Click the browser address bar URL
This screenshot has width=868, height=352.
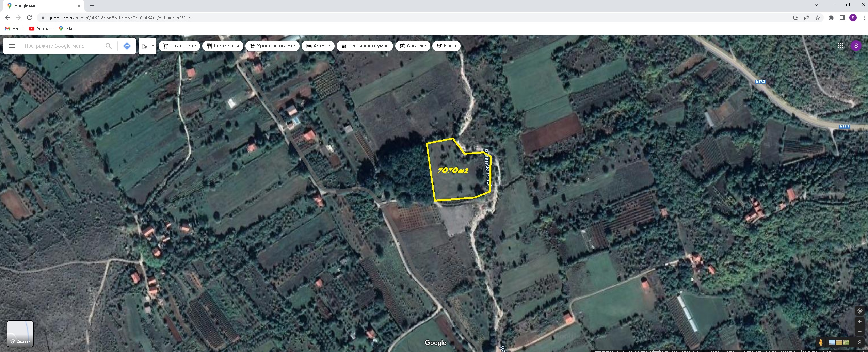tap(119, 18)
